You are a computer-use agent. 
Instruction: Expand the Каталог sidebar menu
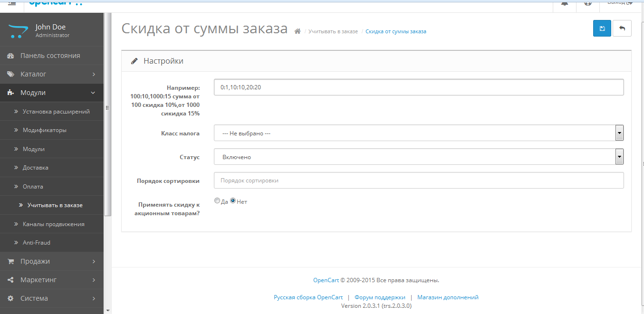pos(51,74)
